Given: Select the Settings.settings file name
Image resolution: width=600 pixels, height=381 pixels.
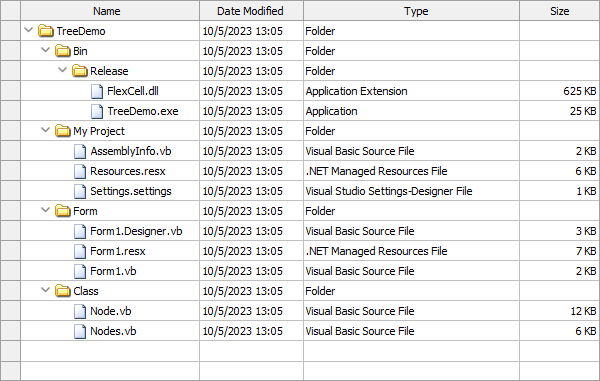Looking at the screenshot, I should tap(131, 191).
